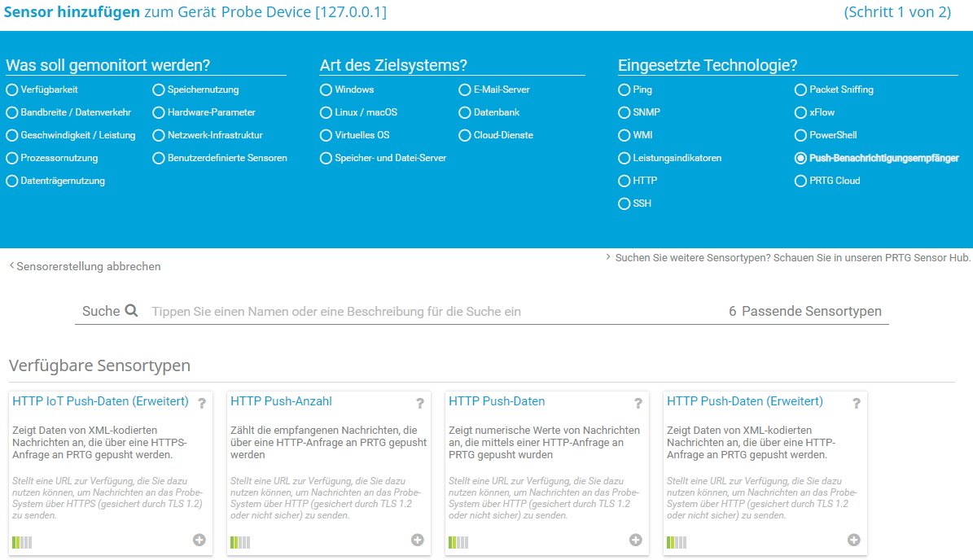Open help for HTTP IoT Push-Daten (Erweitert)
Image resolution: width=973 pixels, height=560 pixels.
[202, 403]
